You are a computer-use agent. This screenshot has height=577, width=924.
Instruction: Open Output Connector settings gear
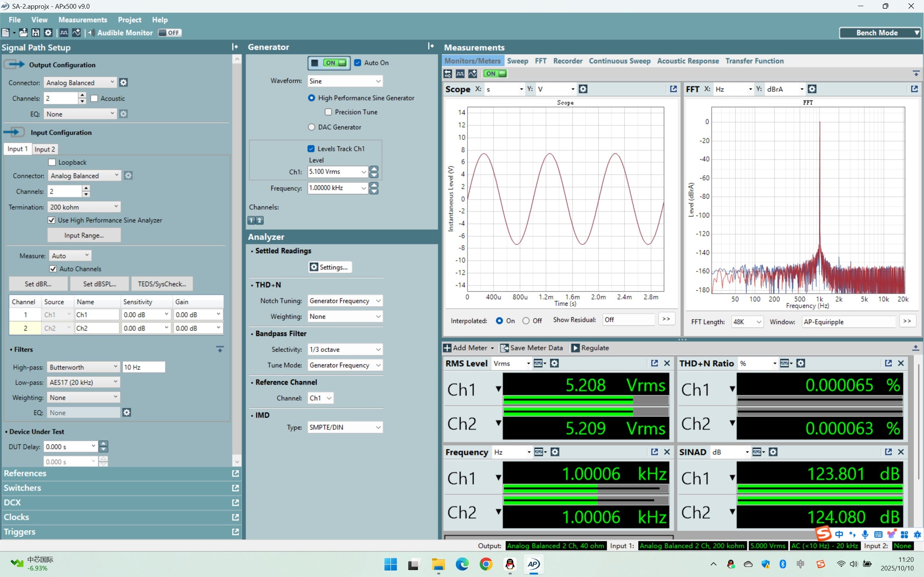click(x=123, y=83)
